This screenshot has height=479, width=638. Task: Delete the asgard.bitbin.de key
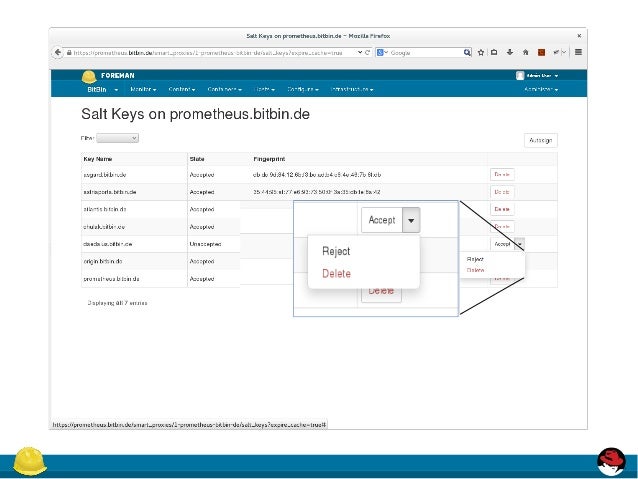(x=502, y=175)
